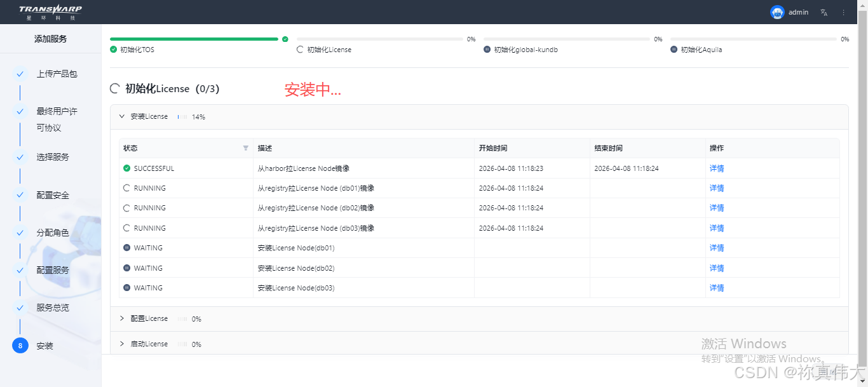
Task: Click the 初始化License progress bar
Action: point(380,39)
